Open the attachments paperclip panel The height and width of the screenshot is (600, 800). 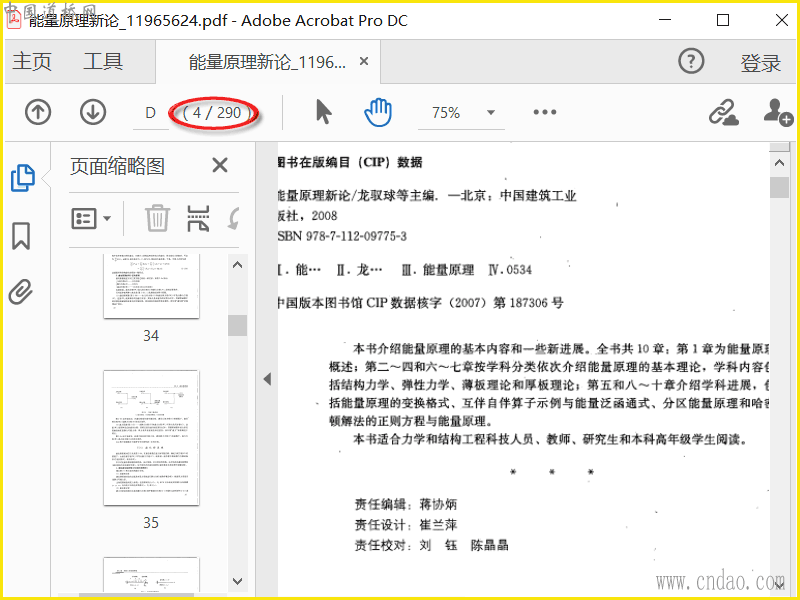coord(21,292)
